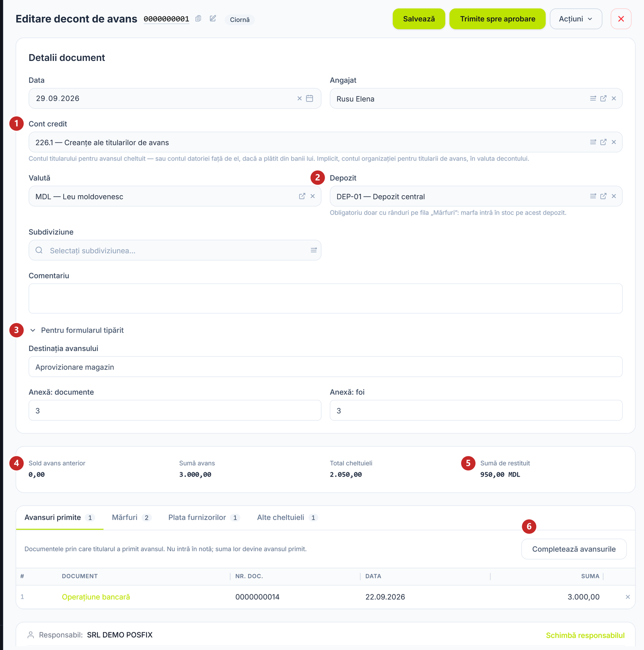Clear the Cont credit field value
Screen dimensions: 644x650
tap(614, 142)
